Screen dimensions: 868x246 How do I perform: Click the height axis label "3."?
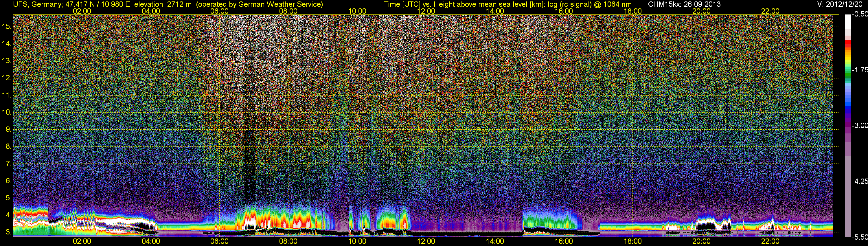click(x=8, y=232)
